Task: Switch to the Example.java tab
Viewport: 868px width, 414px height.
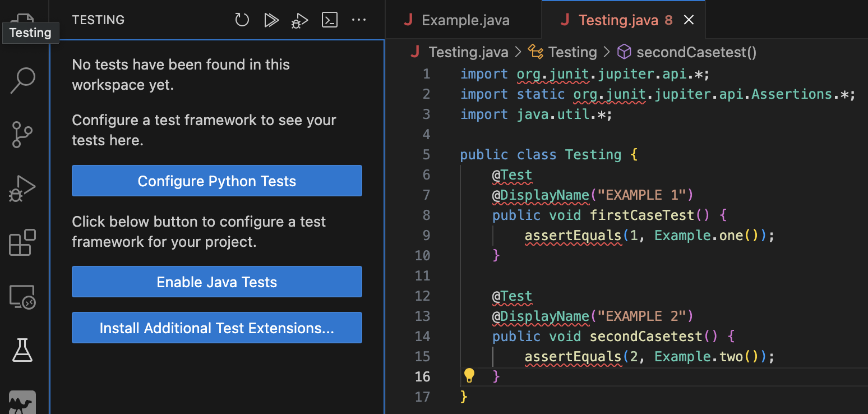Action: [x=464, y=20]
